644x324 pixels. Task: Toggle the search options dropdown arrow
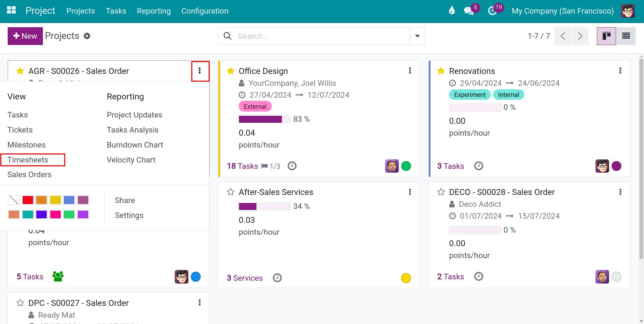(417, 36)
